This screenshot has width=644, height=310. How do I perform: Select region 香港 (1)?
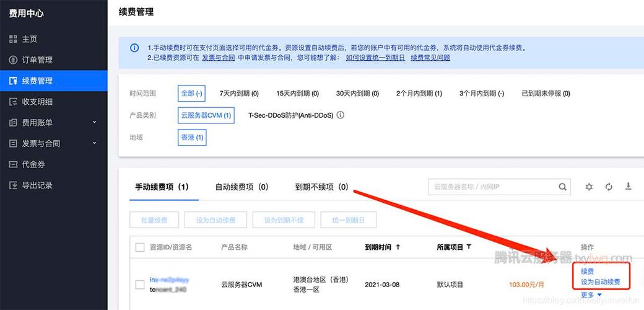coord(192,137)
